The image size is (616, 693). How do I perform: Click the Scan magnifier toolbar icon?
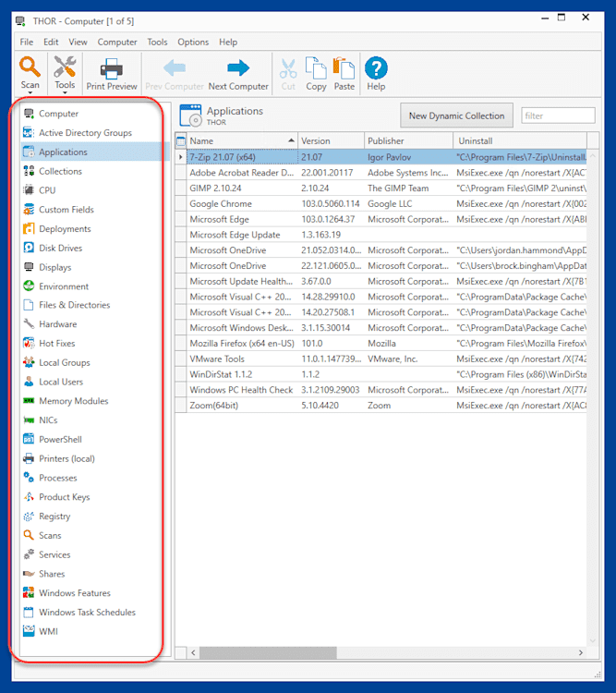[x=30, y=67]
